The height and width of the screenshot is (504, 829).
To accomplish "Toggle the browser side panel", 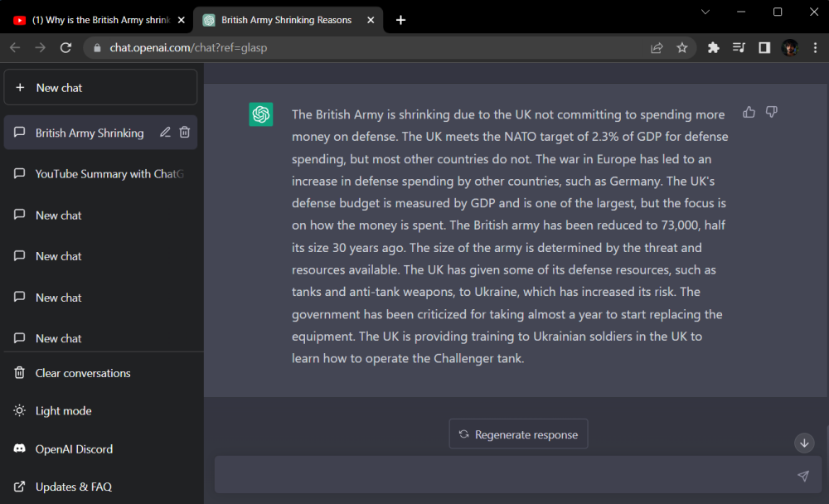I will tap(764, 48).
